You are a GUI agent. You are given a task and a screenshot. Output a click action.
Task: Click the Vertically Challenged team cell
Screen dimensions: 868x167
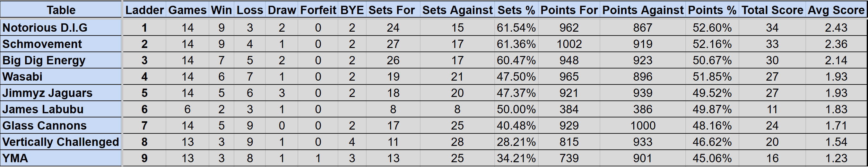point(61,142)
